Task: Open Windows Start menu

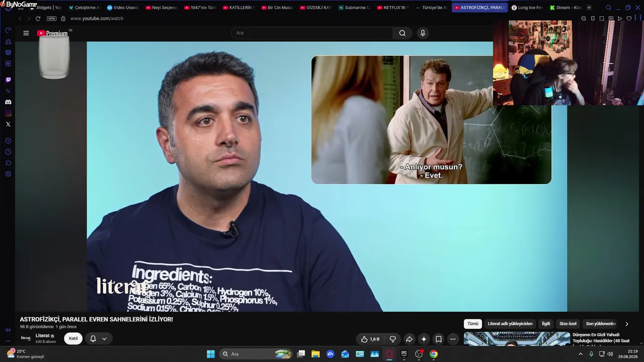Action: click(211, 354)
